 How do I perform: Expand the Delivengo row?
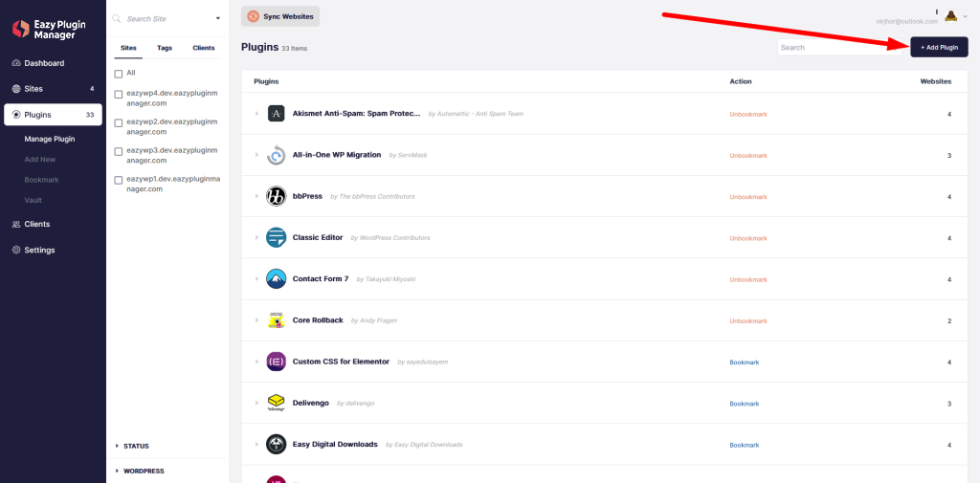point(256,403)
